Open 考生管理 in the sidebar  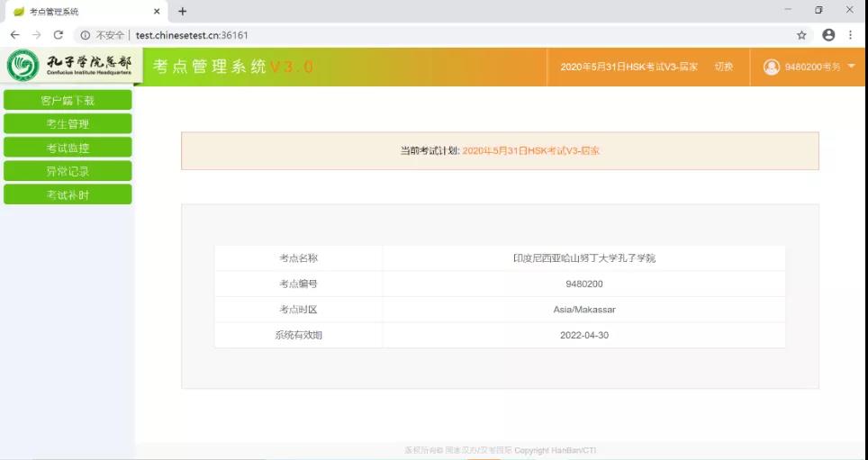point(68,124)
